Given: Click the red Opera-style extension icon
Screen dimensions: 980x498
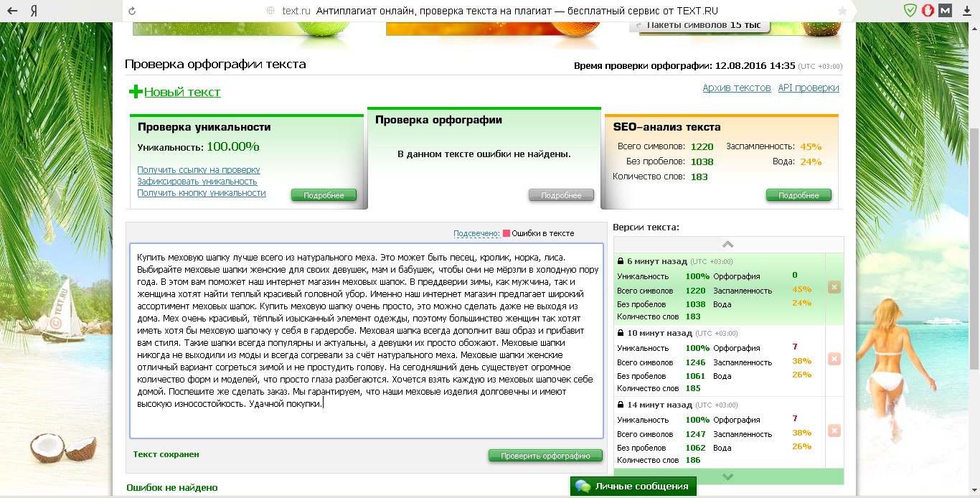Looking at the screenshot, I should pyautogui.click(x=928, y=11).
